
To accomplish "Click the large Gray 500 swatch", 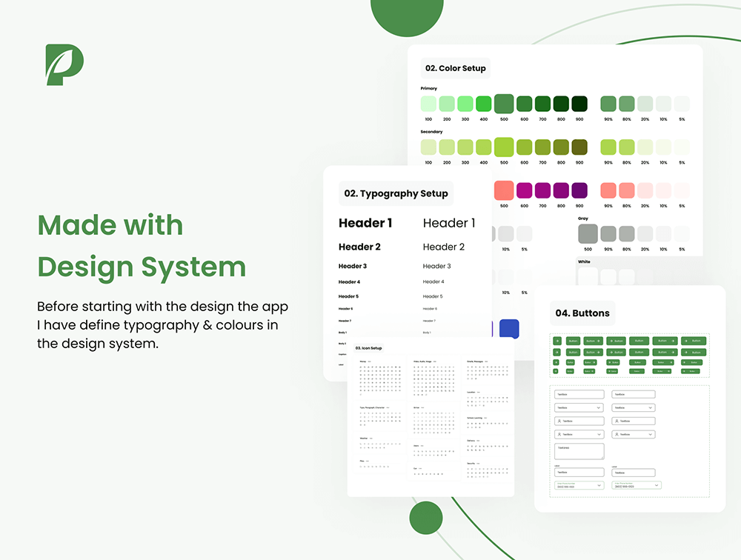I will [x=588, y=234].
